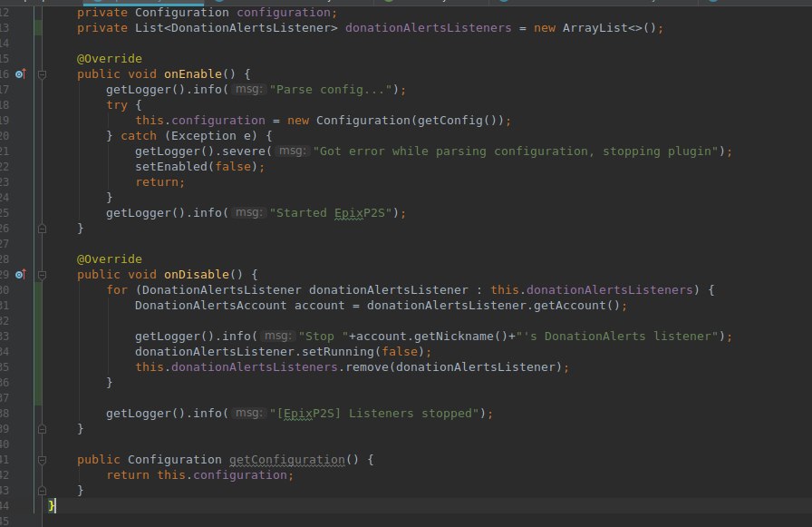Click the fold end marker closing onDisable

coord(42,429)
